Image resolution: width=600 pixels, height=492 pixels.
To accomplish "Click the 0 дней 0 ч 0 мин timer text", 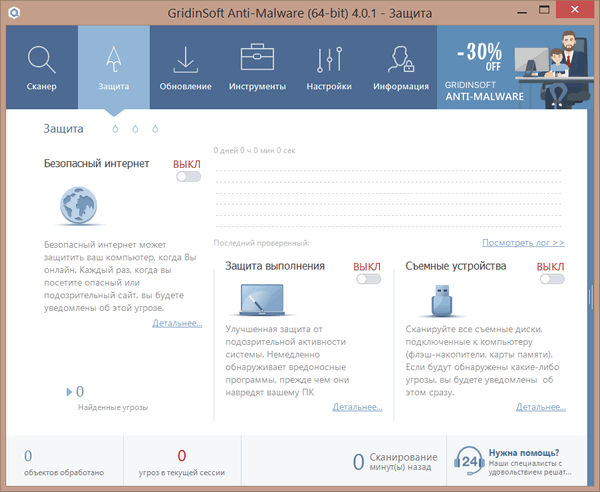I will pyautogui.click(x=254, y=151).
